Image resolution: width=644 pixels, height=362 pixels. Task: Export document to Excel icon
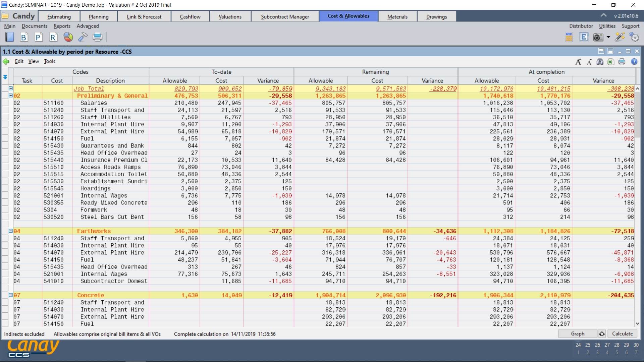(610, 62)
